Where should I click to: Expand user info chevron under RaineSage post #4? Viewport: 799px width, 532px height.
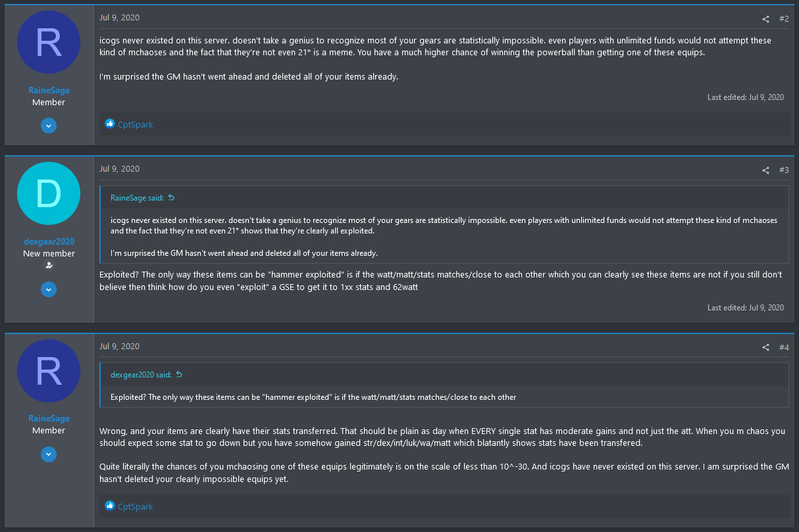pos(49,454)
